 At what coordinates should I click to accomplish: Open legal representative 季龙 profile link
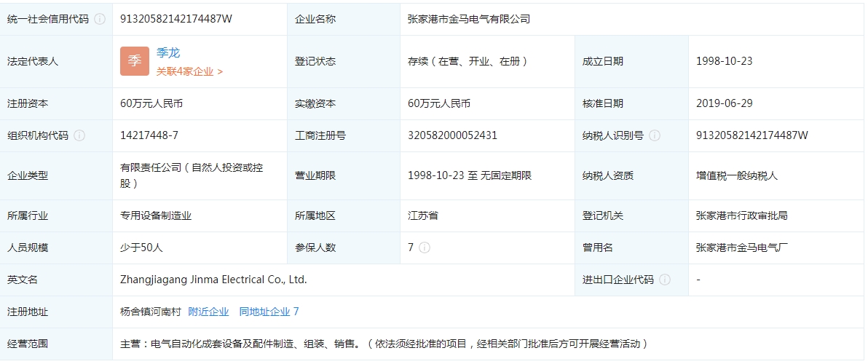[x=168, y=53]
